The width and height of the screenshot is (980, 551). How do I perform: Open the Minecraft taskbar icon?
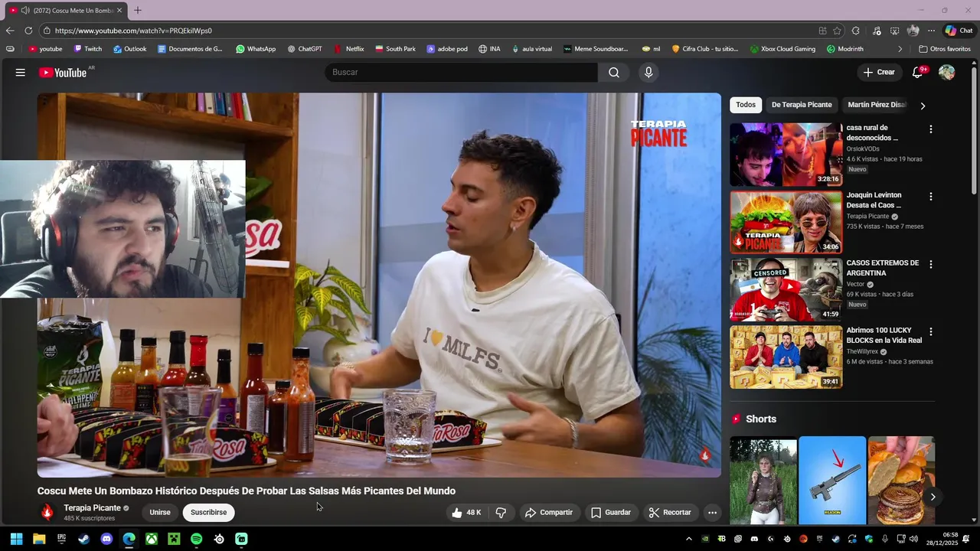174,539
